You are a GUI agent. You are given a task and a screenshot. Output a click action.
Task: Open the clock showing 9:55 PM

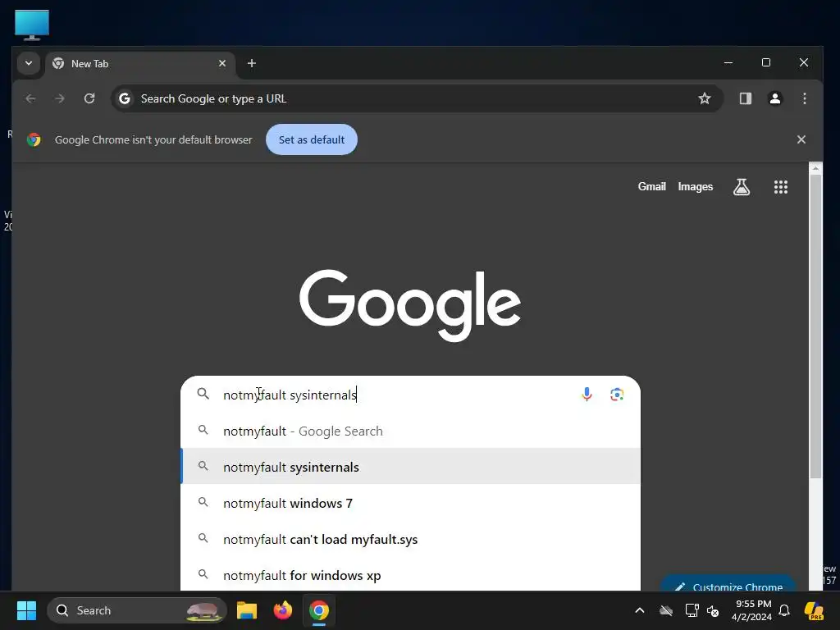(x=752, y=610)
